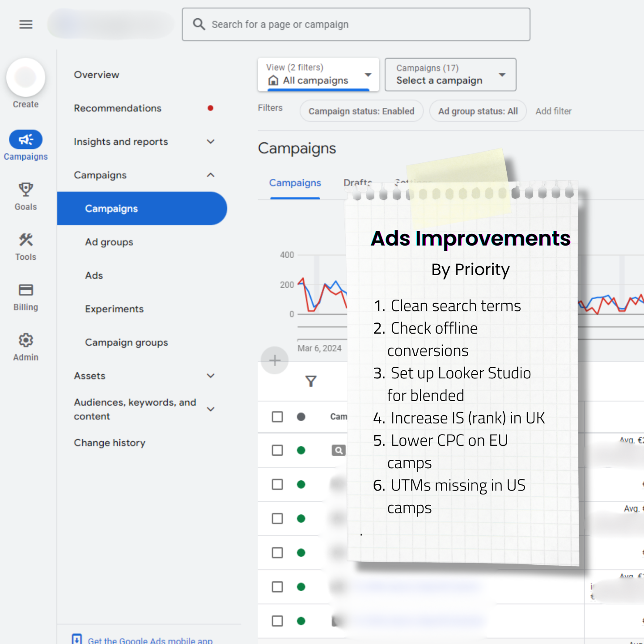Image resolution: width=644 pixels, height=644 pixels.
Task: Open Change history
Action: (x=110, y=443)
